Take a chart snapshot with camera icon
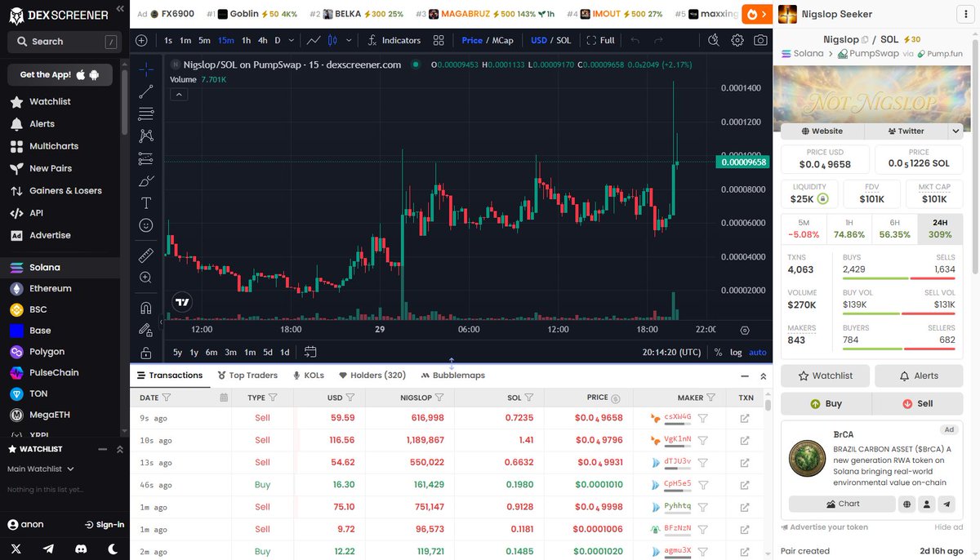 coord(760,40)
